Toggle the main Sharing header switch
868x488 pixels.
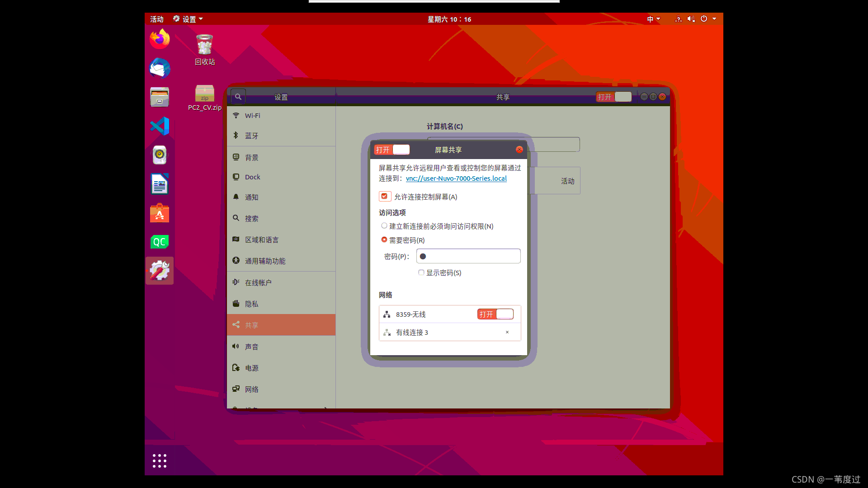pyautogui.click(x=613, y=97)
